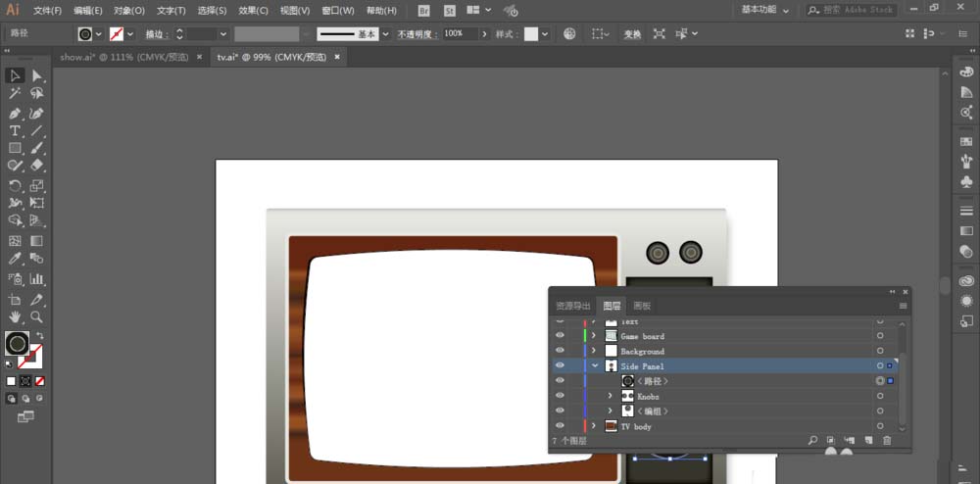Image resolution: width=980 pixels, height=484 pixels.
Task: Hide the Knobs sublayer
Action: point(560,396)
